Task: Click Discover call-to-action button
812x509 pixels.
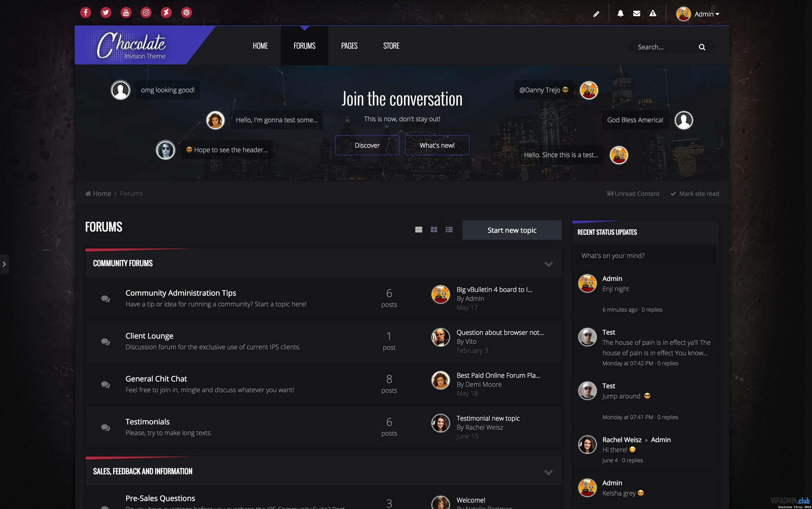Action: 367,145
